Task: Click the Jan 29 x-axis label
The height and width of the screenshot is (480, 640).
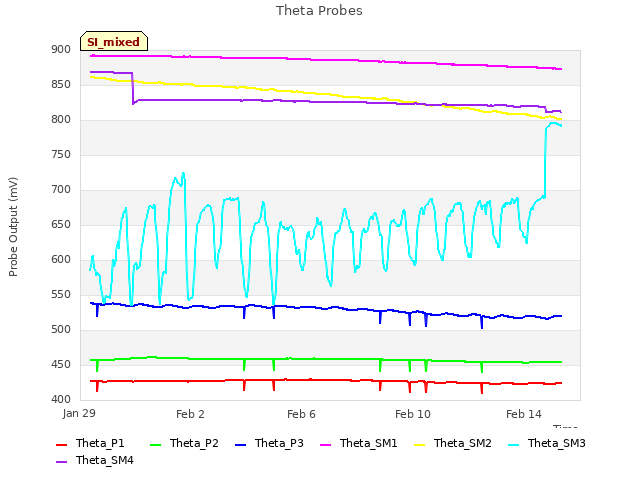Action: click(x=79, y=413)
